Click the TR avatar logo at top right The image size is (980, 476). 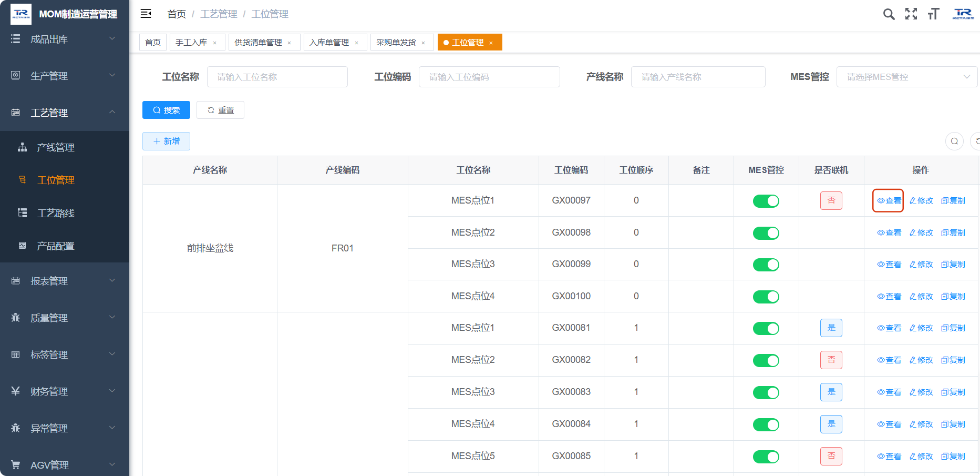(x=963, y=14)
